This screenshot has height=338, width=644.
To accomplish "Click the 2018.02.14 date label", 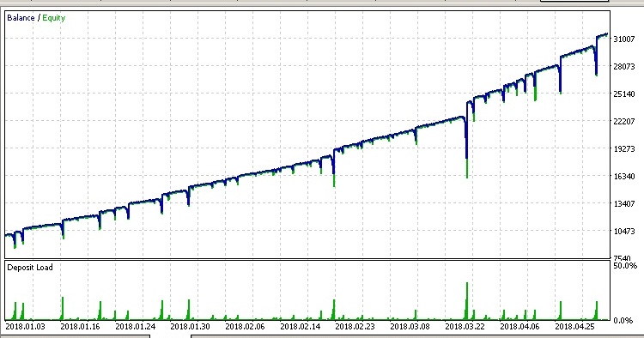I will [x=301, y=327].
